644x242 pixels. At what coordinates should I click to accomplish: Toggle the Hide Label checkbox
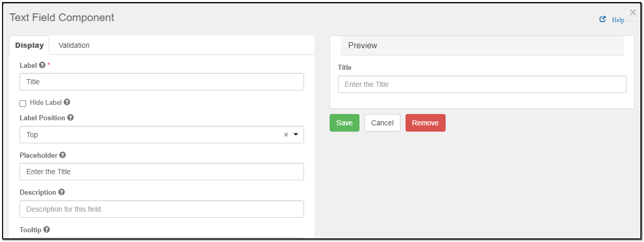(x=23, y=103)
